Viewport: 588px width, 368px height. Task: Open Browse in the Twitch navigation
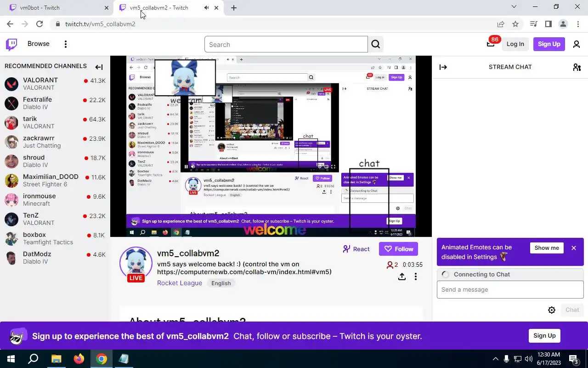[39, 44]
